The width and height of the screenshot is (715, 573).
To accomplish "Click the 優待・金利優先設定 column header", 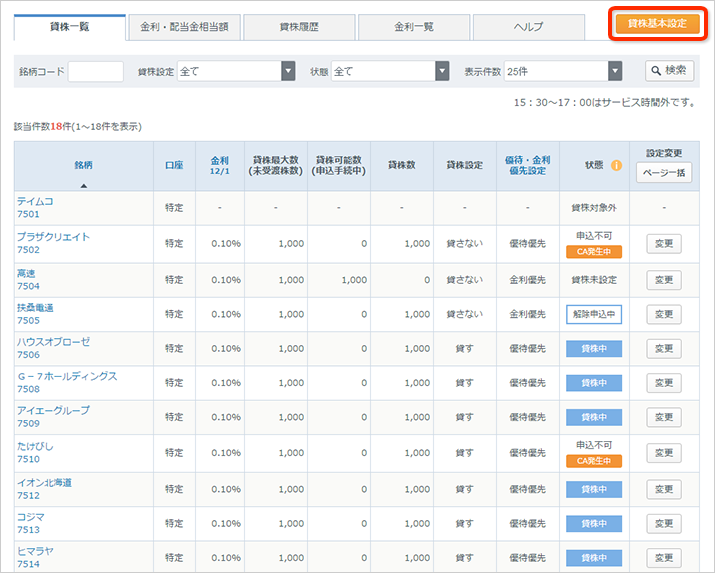I will [526, 165].
